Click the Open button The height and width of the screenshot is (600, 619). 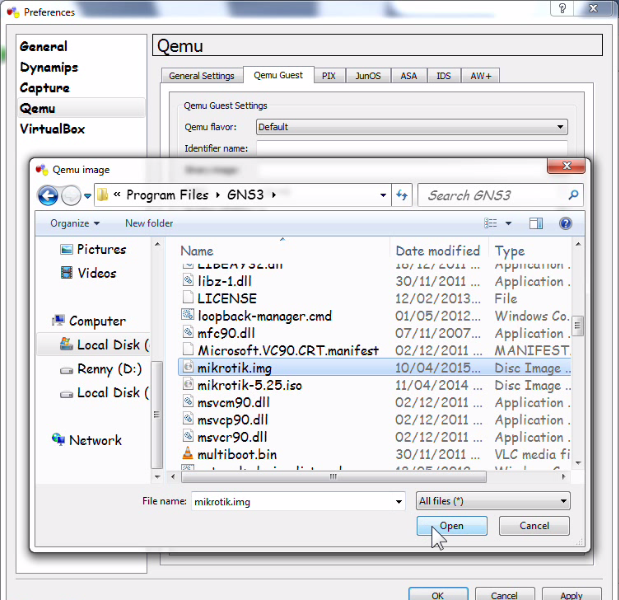click(452, 526)
